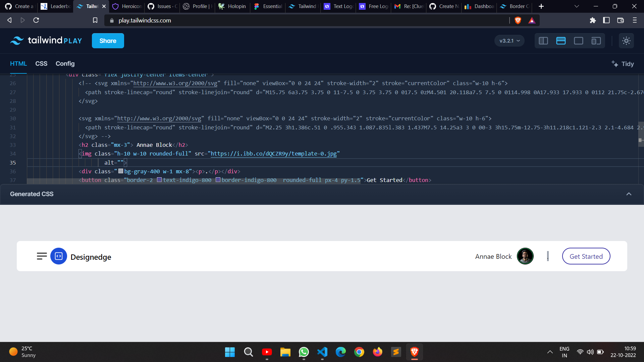The width and height of the screenshot is (644, 362).
Task: Switch to preview-only layout mode
Action: (x=579, y=41)
